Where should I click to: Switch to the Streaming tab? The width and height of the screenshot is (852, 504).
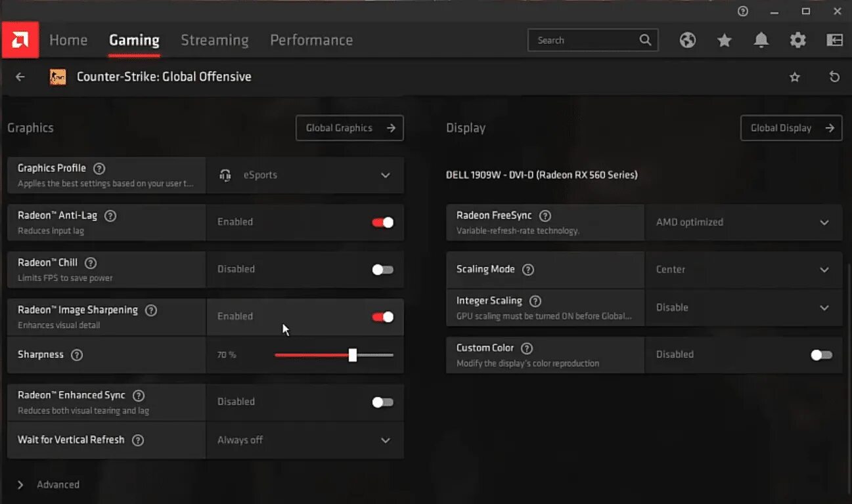tap(214, 40)
